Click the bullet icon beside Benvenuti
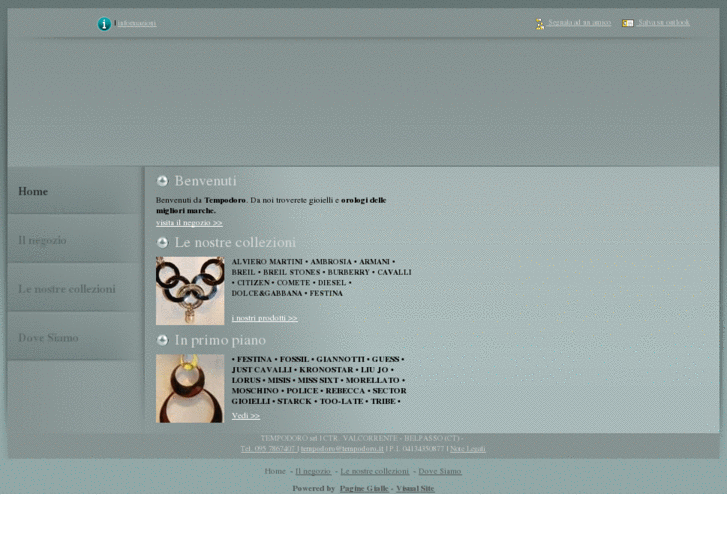 coord(162,181)
